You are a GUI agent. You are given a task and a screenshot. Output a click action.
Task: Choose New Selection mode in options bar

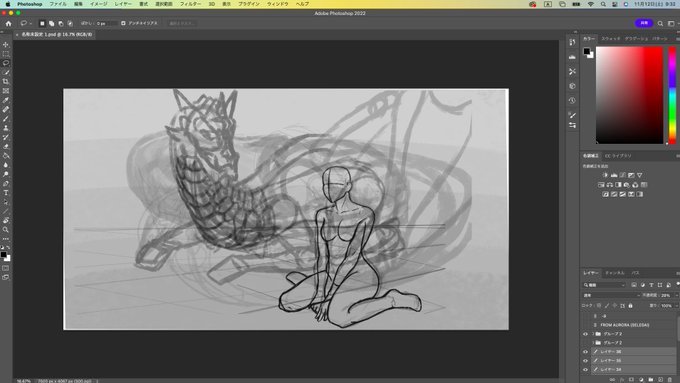coord(42,23)
